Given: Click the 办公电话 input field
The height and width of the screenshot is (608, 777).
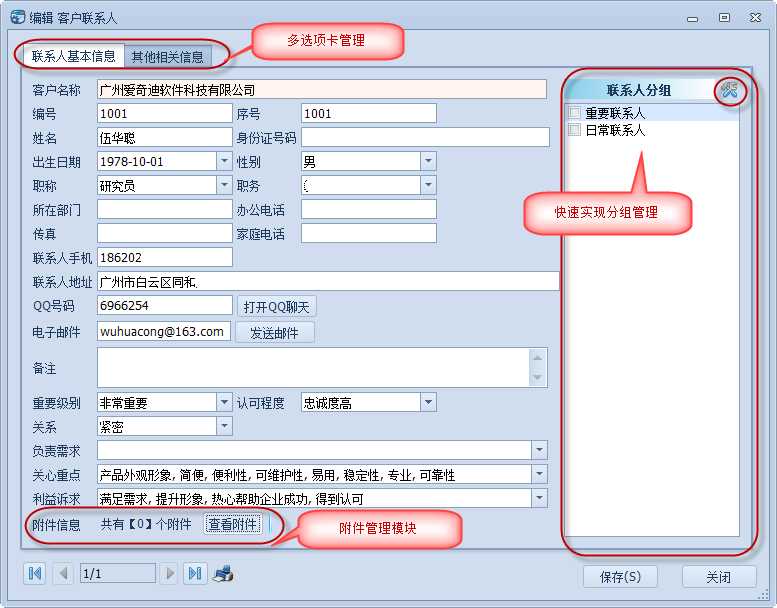Looking at the screenshot, I should click(x=369, y=209).
